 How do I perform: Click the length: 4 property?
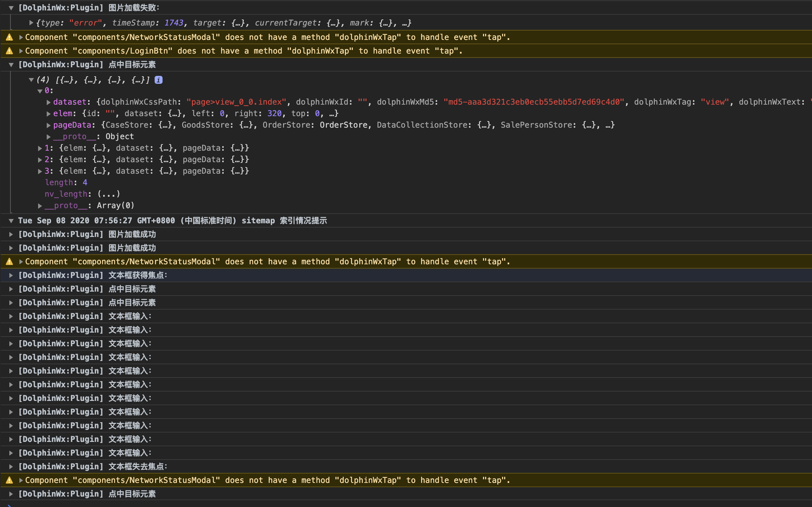coord(66,183)
